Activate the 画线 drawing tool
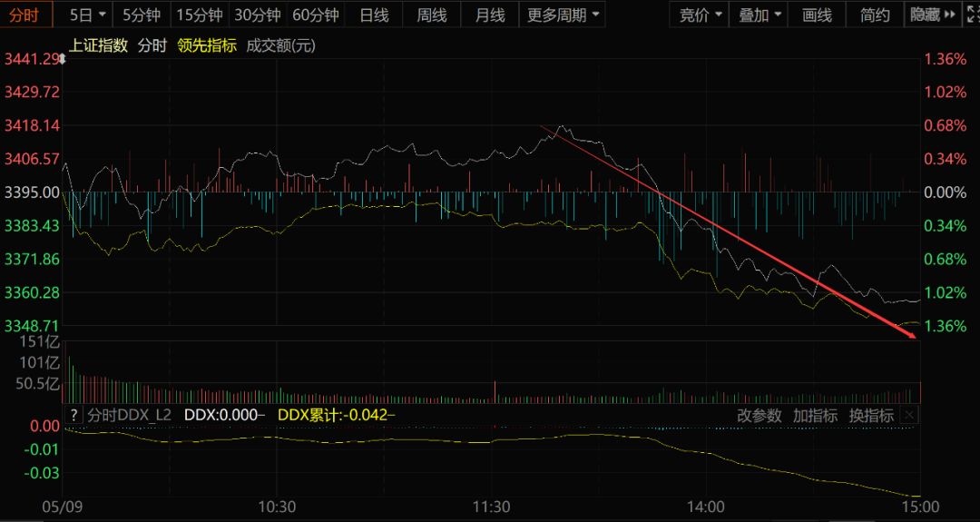This screenshot has height=522, width=980. pyautogui.click(x=817, y=15)
